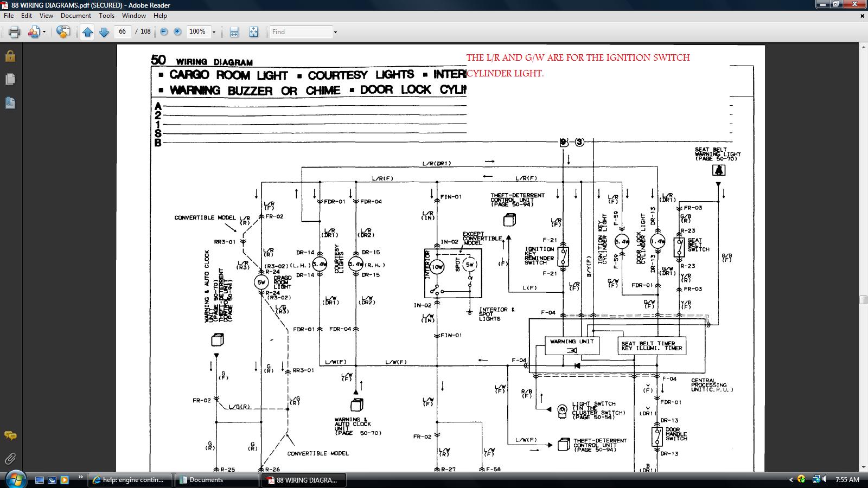Open the Security Settings lock panel

[x=10, y=56]
